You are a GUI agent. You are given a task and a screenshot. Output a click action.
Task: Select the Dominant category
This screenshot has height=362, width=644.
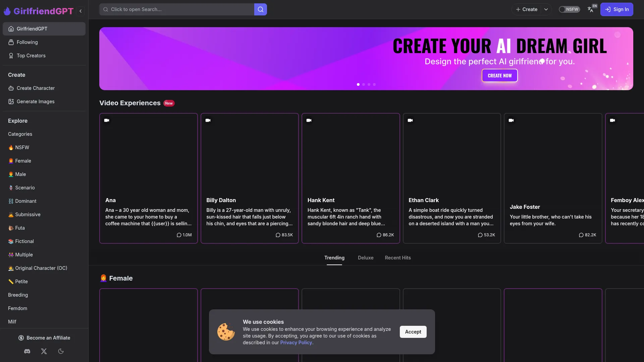point(44,201)
